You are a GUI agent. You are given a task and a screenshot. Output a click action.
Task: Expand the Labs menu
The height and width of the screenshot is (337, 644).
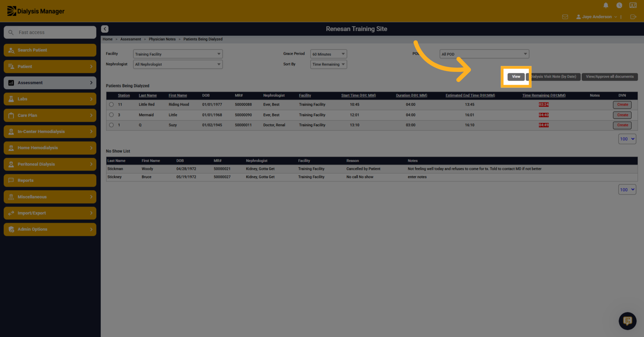coord(50,99)
